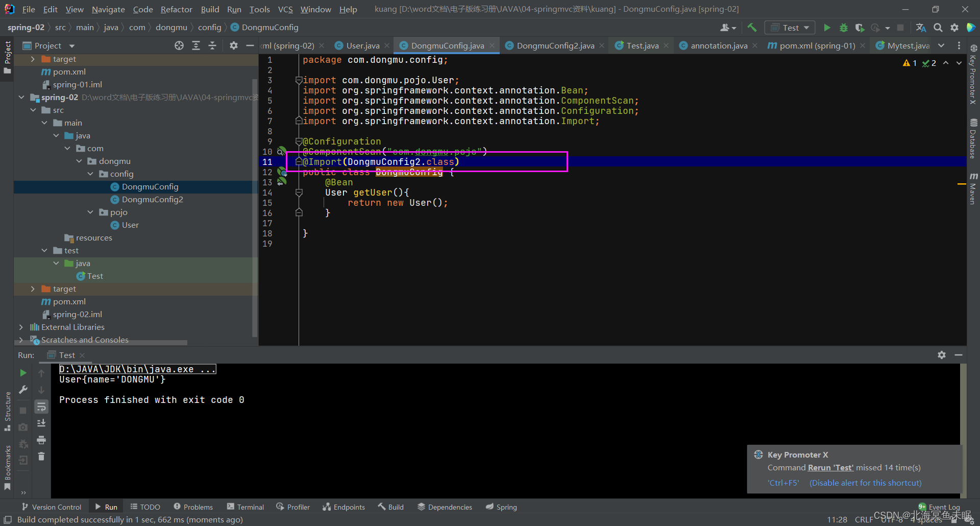Run with coverage via shield icon
980x526 pixels.
[860, 28]
